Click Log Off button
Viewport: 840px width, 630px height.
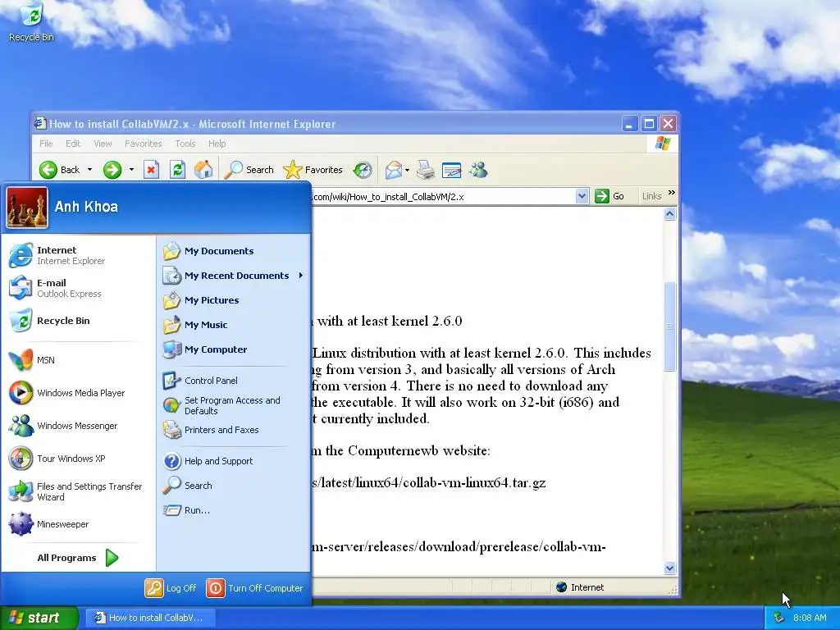(171, 587)
